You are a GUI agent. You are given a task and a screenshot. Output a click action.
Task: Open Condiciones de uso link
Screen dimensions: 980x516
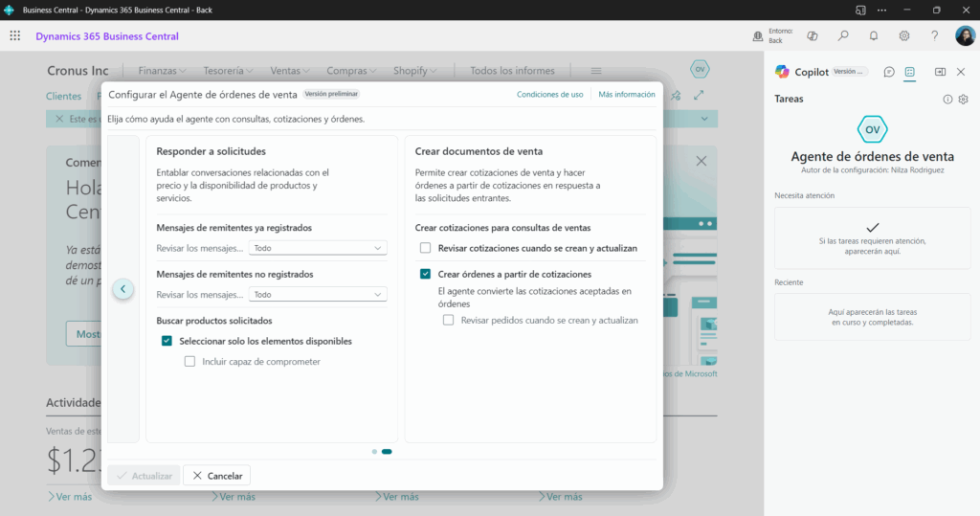(x=550, y=95)
